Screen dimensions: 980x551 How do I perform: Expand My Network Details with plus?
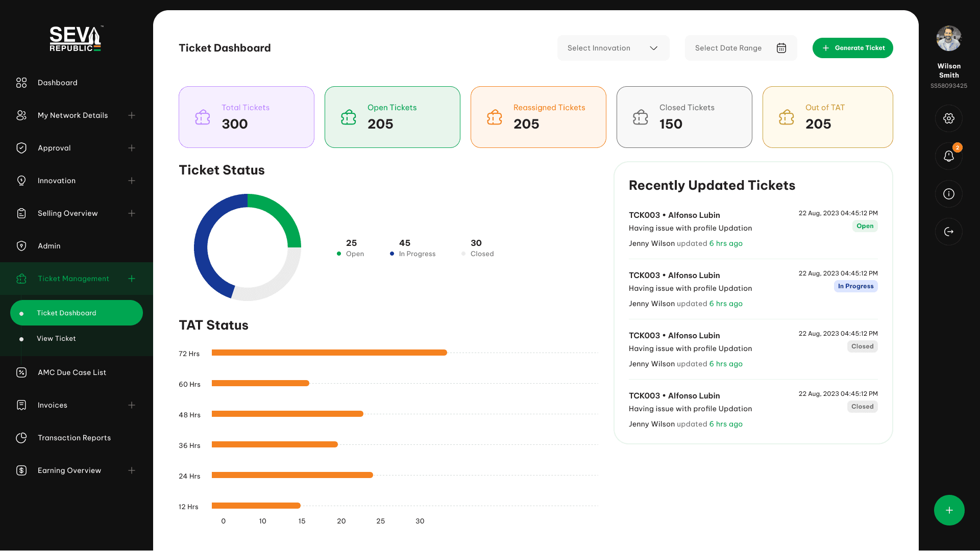coord(132,115)
